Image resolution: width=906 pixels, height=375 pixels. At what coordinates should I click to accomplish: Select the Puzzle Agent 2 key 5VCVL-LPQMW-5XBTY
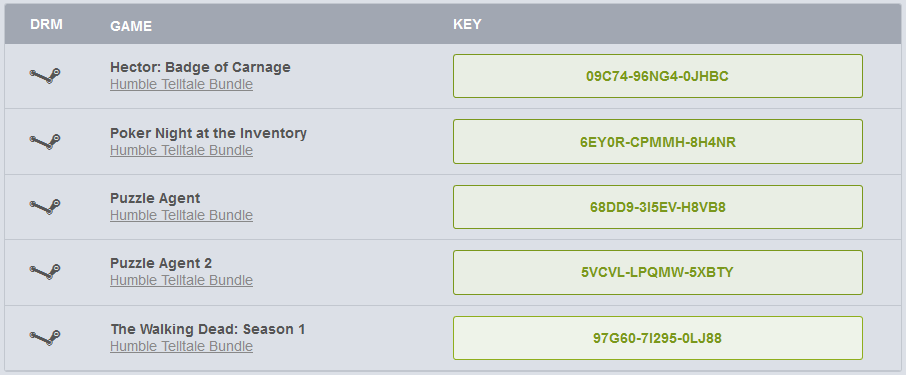click(x=658, y=272)
